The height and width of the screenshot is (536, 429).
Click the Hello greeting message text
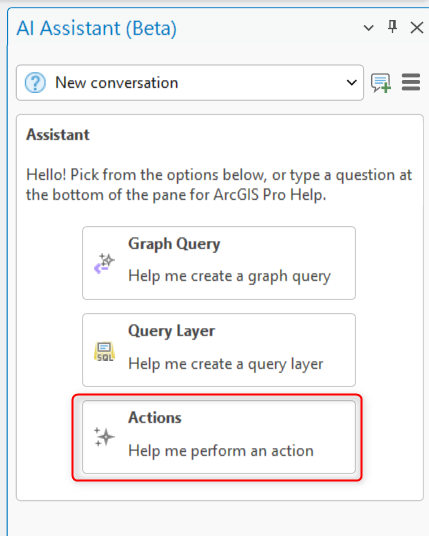pyautogui.click(x=219, y=185)
